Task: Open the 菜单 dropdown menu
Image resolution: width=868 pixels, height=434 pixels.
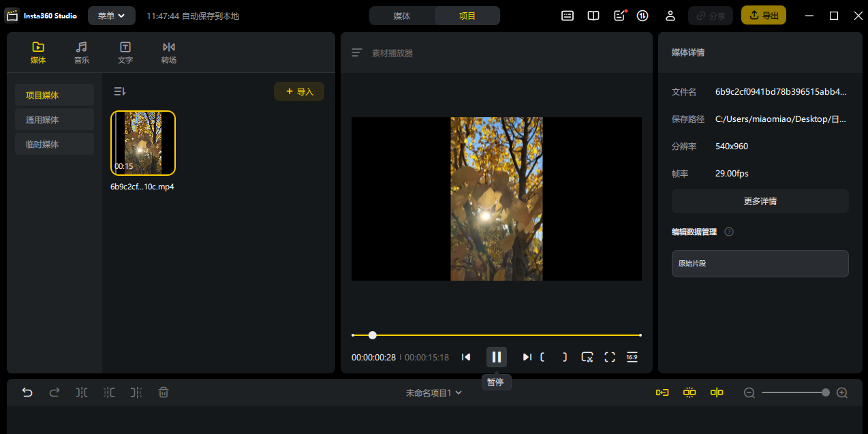Action: click(111, 16)
